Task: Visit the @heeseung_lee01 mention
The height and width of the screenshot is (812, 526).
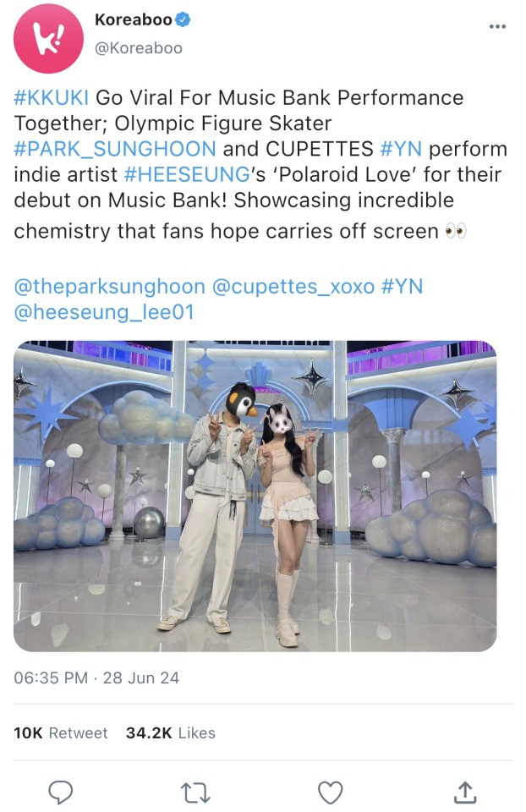Action: point(104,312)
